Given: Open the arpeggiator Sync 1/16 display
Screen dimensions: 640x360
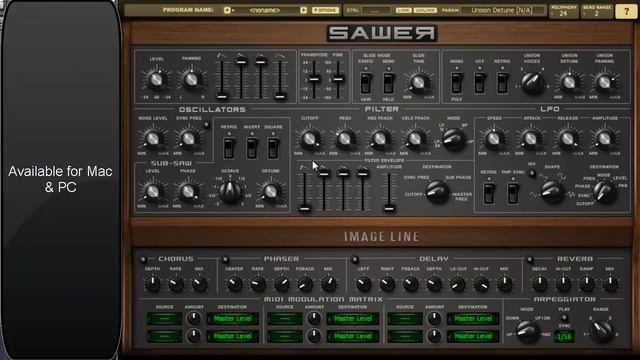Looking at the screenshot, I should coord(564,337).
